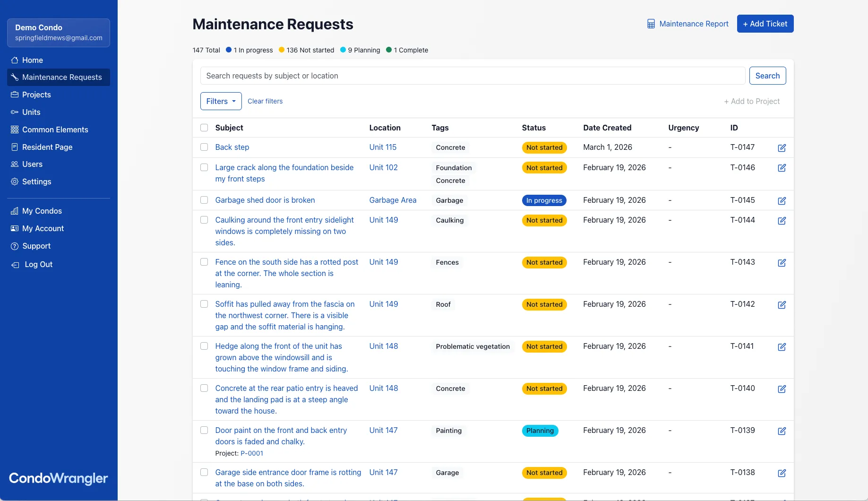The height and width of the screenshot is (501, 868).
Task: Edit ticket T-0139 using pencil icon
Action: coord(782,431)
